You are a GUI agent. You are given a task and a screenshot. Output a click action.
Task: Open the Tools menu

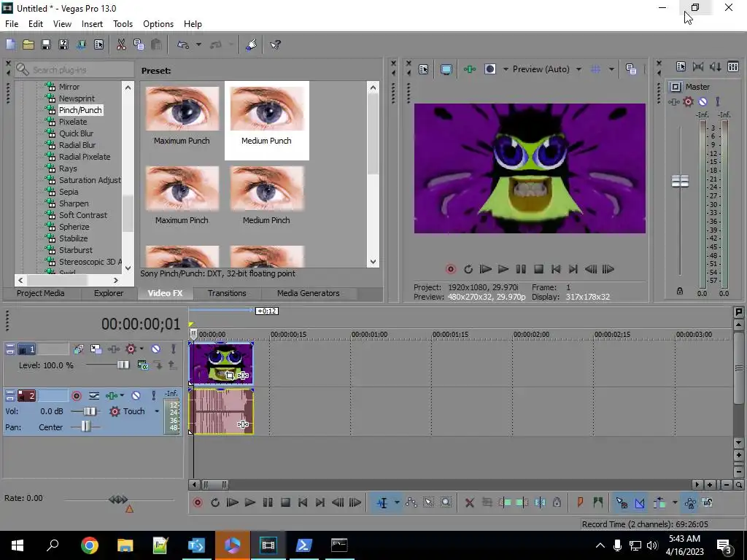tap(123, 24)
